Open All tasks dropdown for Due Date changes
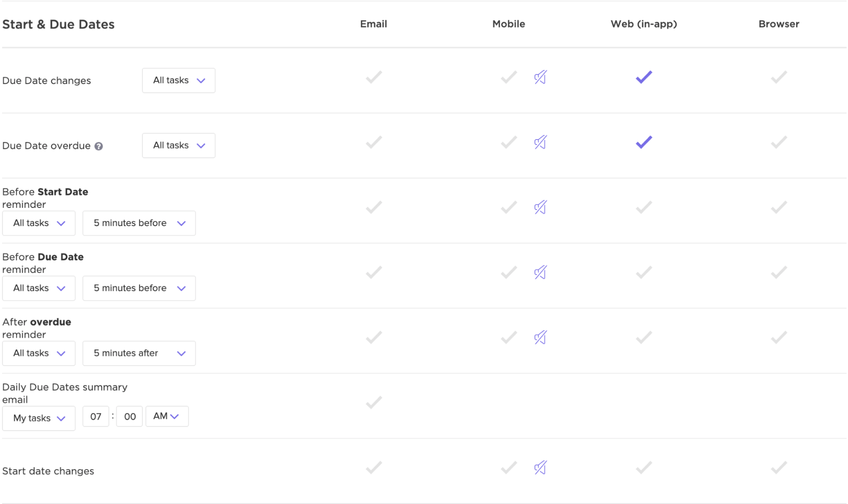 179,81
